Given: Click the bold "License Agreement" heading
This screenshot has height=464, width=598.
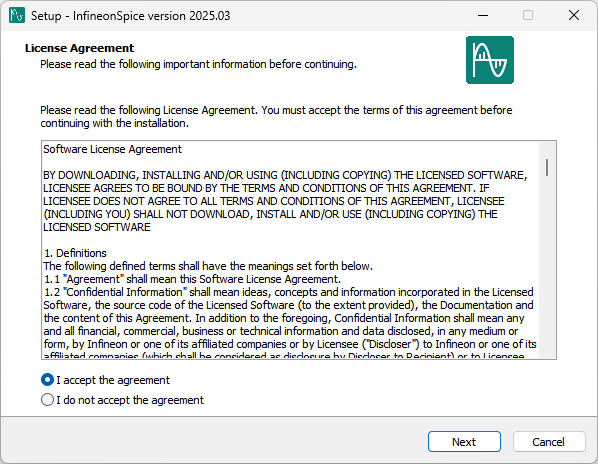Looking at the screenshot, I should (79, 48).
